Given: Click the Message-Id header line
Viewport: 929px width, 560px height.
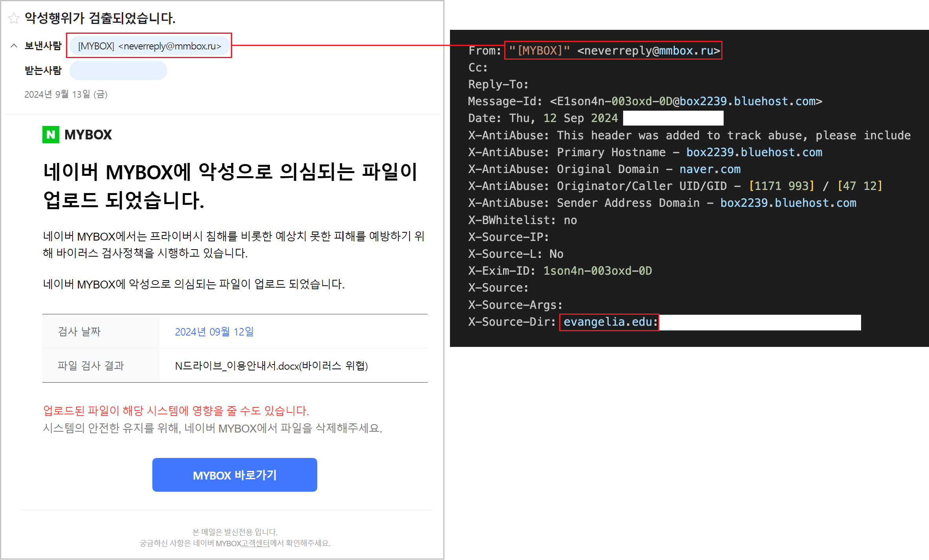Looking at the screenshot, I should [645, 101].
